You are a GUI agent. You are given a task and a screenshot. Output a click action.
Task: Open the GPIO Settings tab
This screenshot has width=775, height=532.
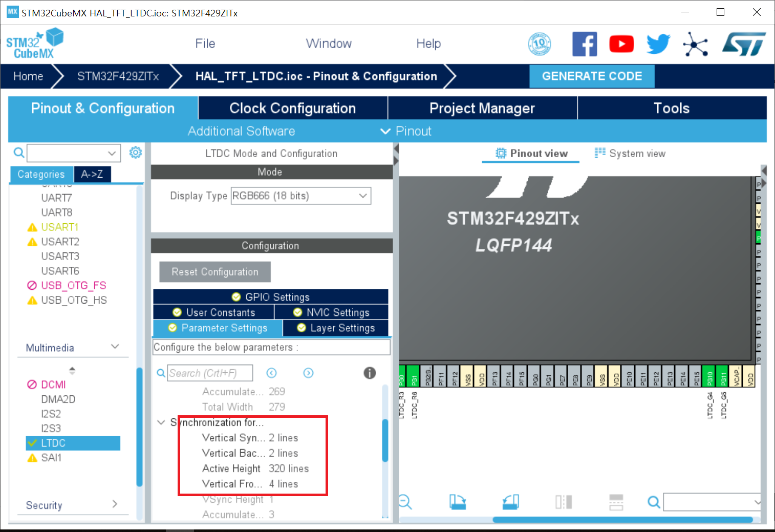[270, 297]
